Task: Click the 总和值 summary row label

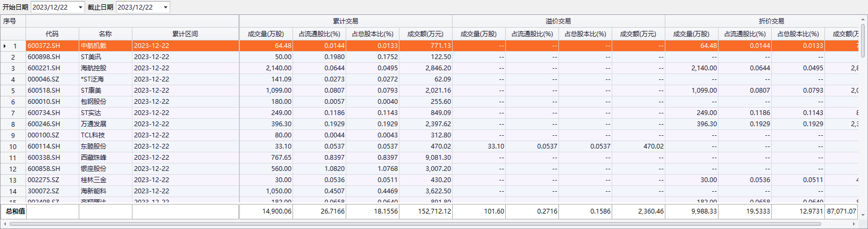Action: click(x=15, y=211)
